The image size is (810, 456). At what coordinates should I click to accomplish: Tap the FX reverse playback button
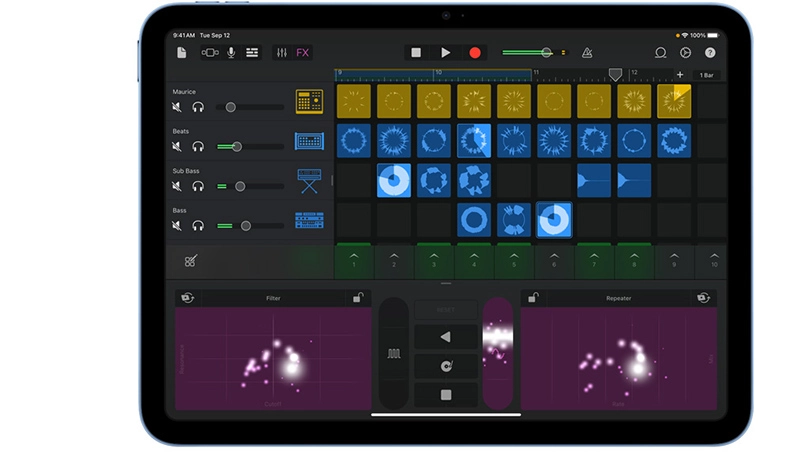pyautogui.click(x=445, y=338)
